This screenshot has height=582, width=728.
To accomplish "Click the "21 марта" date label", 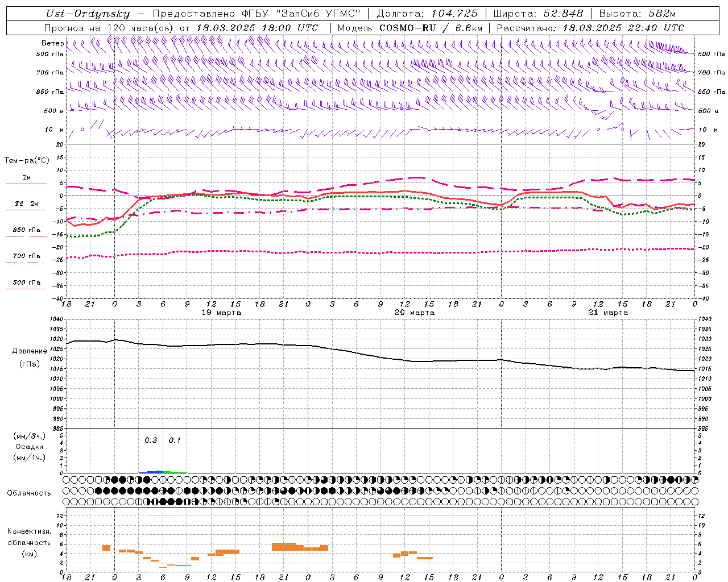I will pyautogui.click(x=608, y=313).
